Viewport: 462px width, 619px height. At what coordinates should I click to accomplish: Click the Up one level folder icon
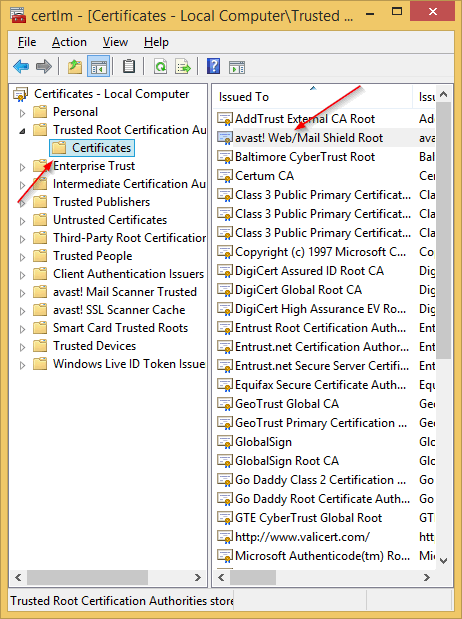tap(75, 66)
